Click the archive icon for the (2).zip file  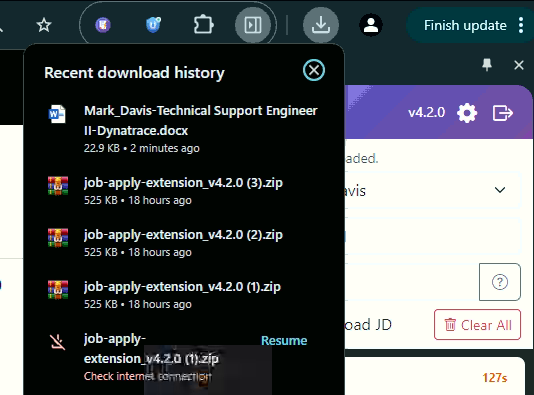tap(58, 238)
